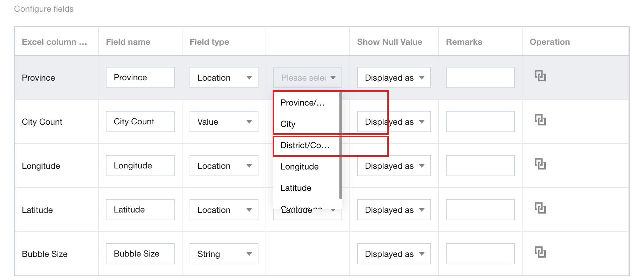Image resolution: width=644 pixels, height=280 pixels.
Task: Click the Province field name input
Action: [140, 78]
